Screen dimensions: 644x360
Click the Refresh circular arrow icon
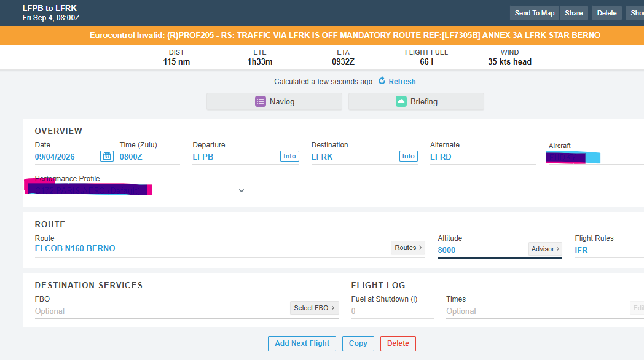click(382, 81)
